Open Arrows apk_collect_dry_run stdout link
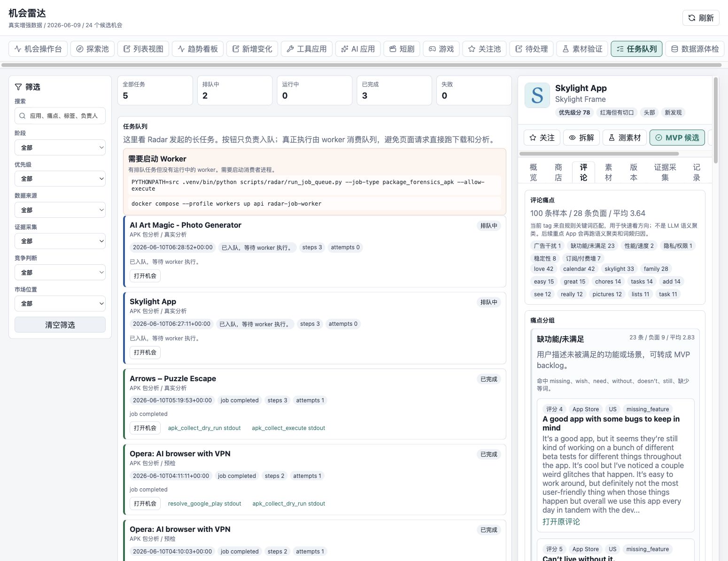 point(204,428)
